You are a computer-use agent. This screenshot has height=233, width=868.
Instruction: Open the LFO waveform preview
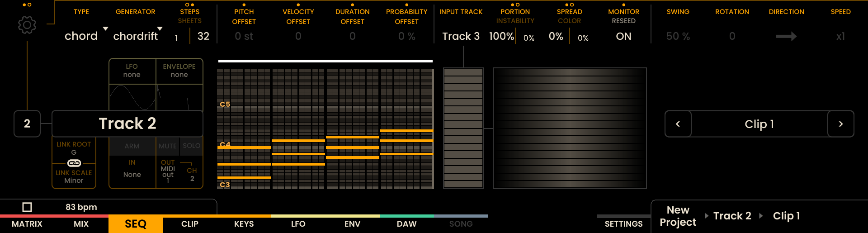coord(132,97)
